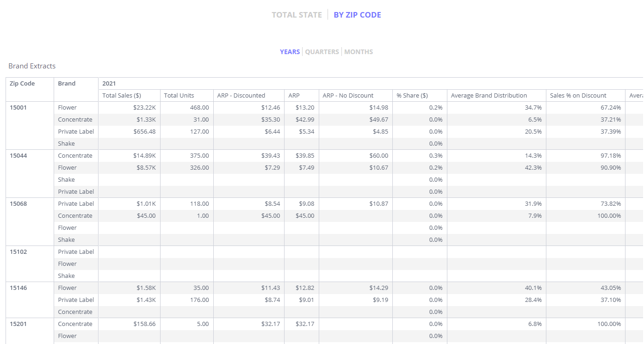This screenshot has width=644, height=344.
Task: Click the 2021 year header
Action: [x=109, y=84]
